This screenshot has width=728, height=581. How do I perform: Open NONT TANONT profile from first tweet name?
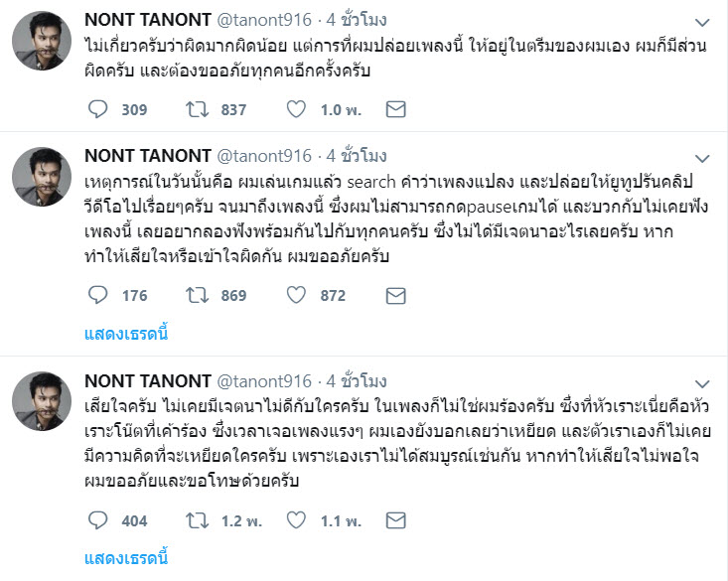click(x=147, y=20)
